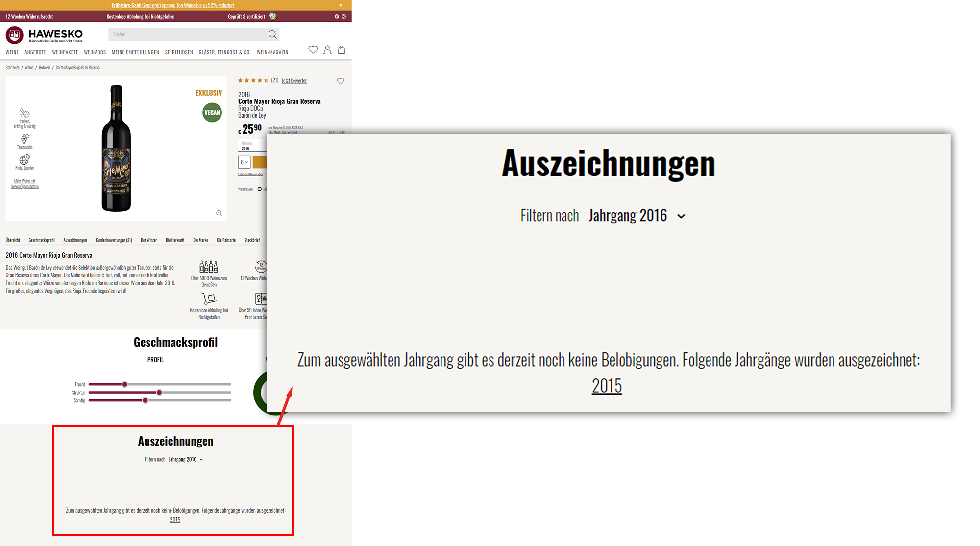Switch to the Auszeichnungen tab
The width and height of the screenshot is (980, 546).
(x=75, y=240)
